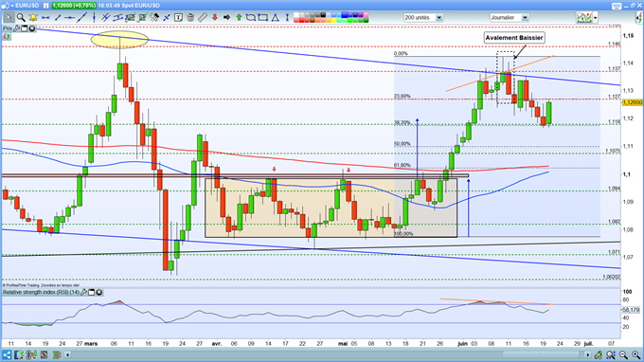Click the red-green arrow icon at far right of toolbar
The height and width of the screenshot is (362, 644).
point(640,18)
